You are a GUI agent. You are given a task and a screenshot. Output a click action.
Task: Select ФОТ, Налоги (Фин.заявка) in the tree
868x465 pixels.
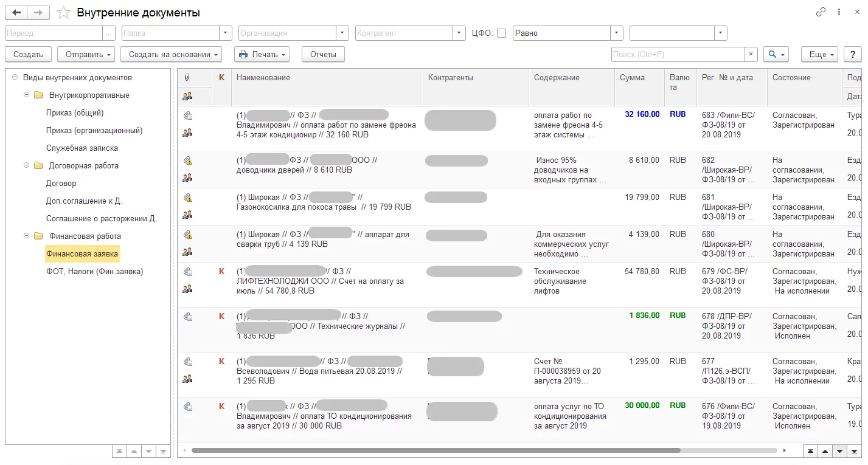click(95, 272)
